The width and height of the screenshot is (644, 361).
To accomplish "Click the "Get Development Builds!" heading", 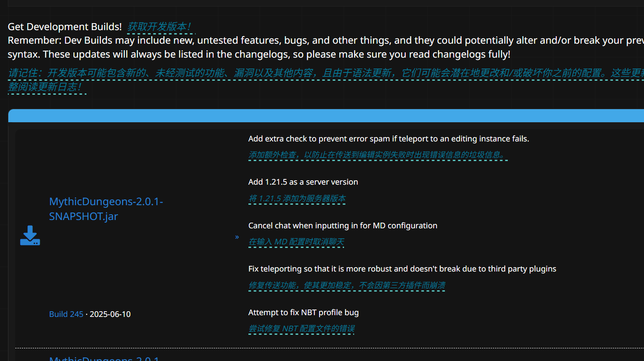I will tap(65, 27).
